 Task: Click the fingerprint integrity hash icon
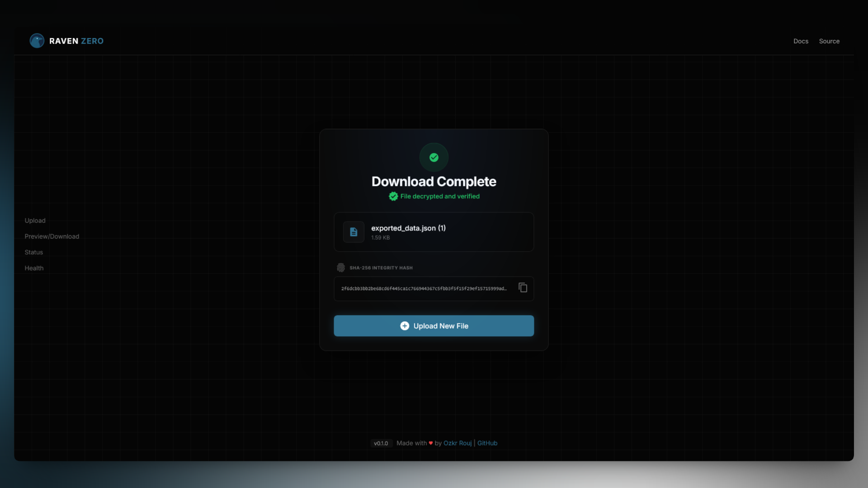(x=341, y=267)
